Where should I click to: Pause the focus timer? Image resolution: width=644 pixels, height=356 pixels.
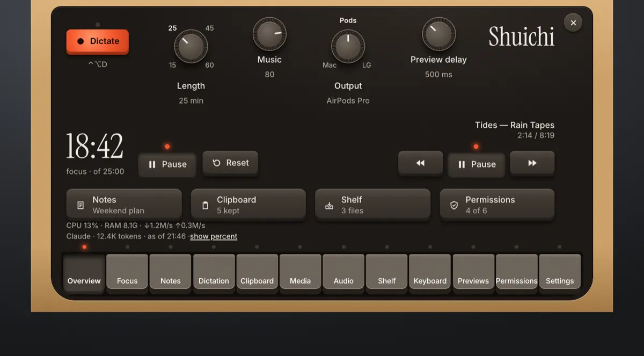click(167, 164)
